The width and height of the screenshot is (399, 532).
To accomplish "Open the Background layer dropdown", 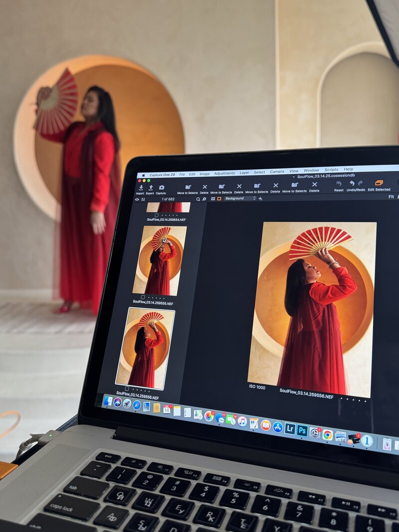I will point(240,198).
